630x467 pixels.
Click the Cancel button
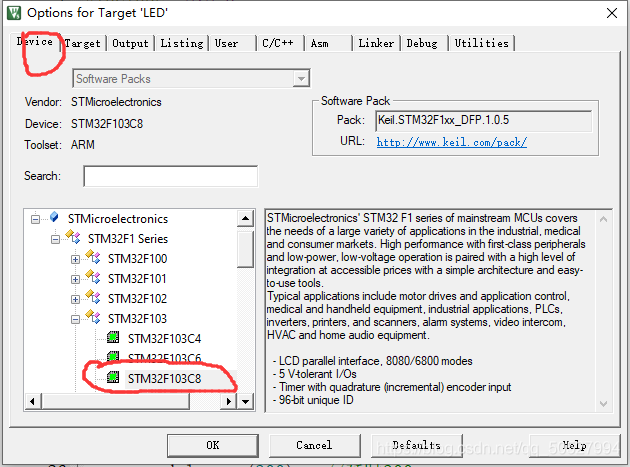tap(315, 445)
